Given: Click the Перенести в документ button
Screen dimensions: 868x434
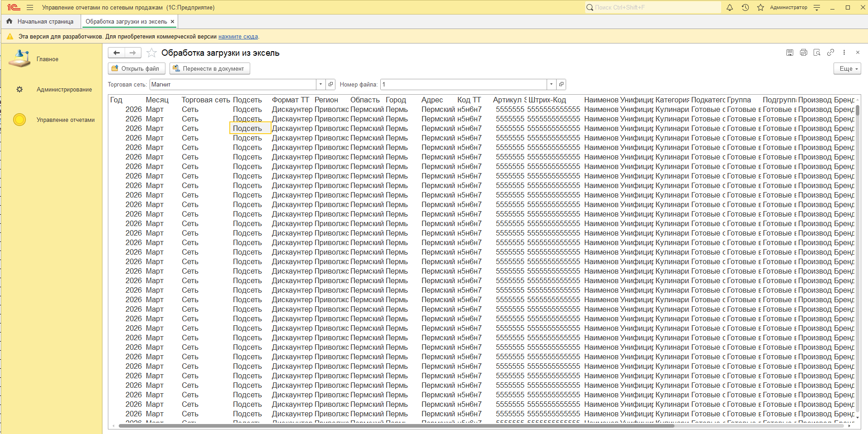Looking at the screenshot, I should tap(210, 68).
